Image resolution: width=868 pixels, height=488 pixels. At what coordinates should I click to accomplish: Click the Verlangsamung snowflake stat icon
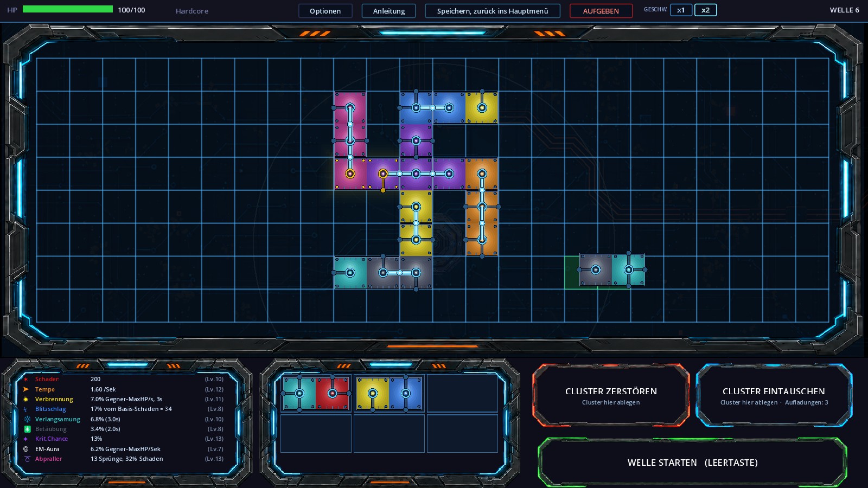(27, 419)
